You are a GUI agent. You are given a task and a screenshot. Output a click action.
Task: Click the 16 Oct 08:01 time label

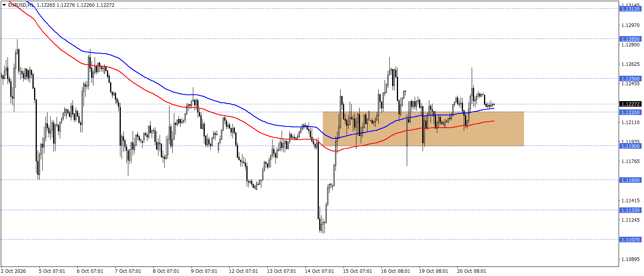(x=396, y=271)
